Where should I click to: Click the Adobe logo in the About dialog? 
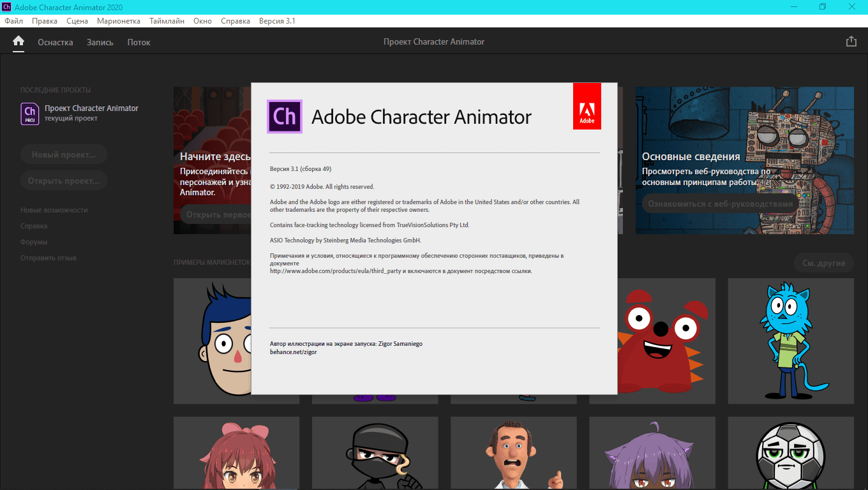pos(587,106)
